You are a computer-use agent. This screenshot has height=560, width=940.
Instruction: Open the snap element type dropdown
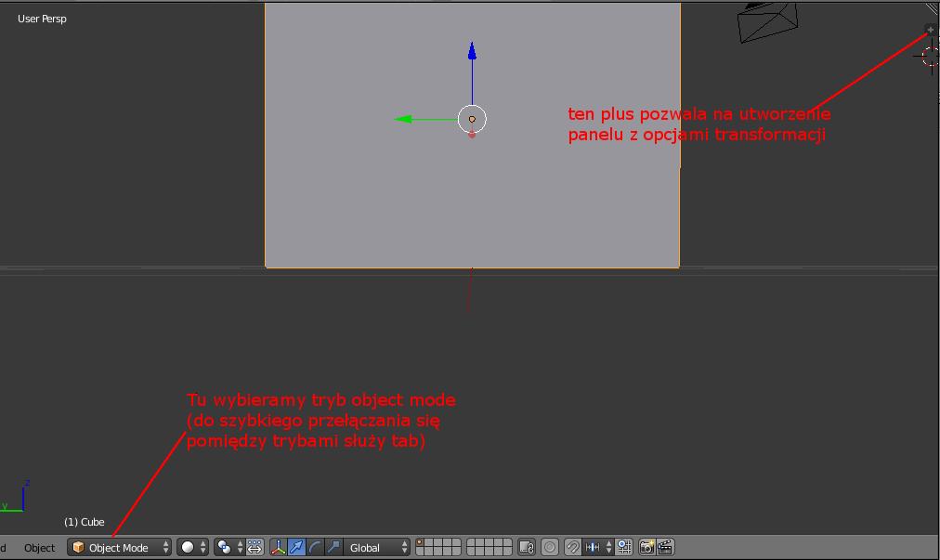point(598,547)
